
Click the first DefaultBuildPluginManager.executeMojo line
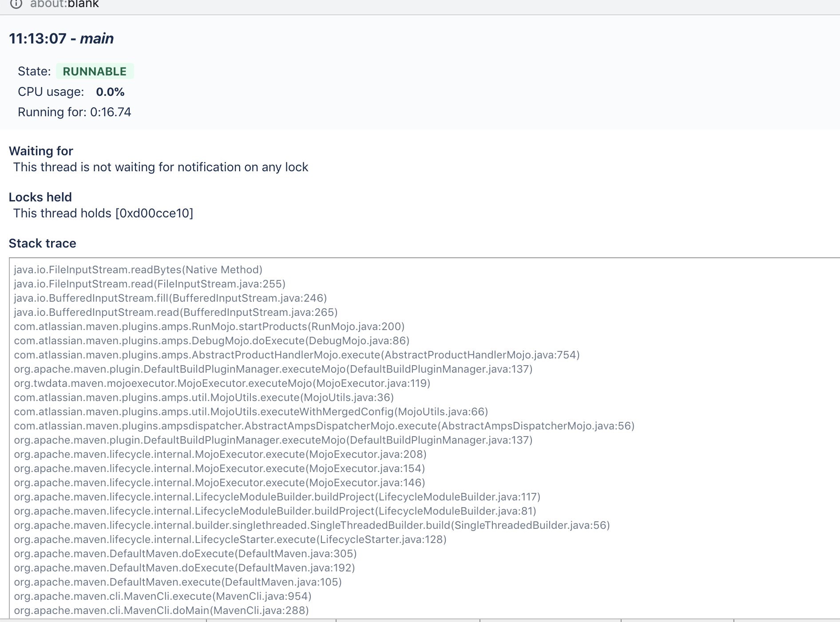(273, 369)
